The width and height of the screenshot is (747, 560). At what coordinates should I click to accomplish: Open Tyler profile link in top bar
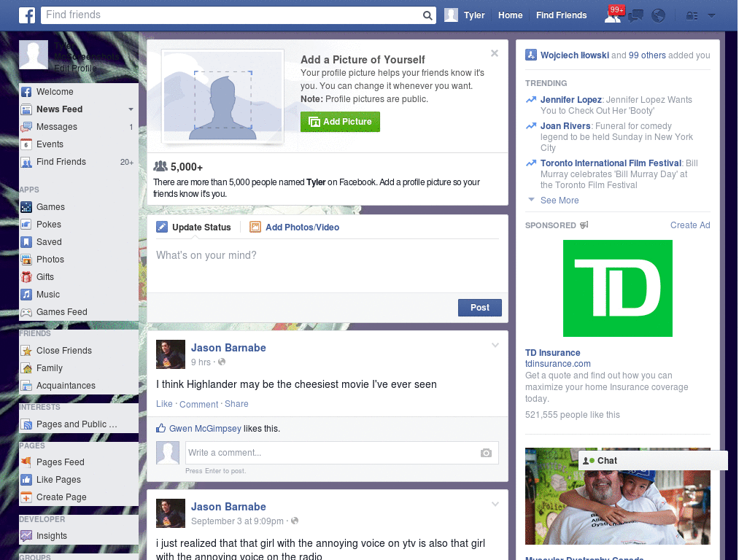tap(474, 16)
